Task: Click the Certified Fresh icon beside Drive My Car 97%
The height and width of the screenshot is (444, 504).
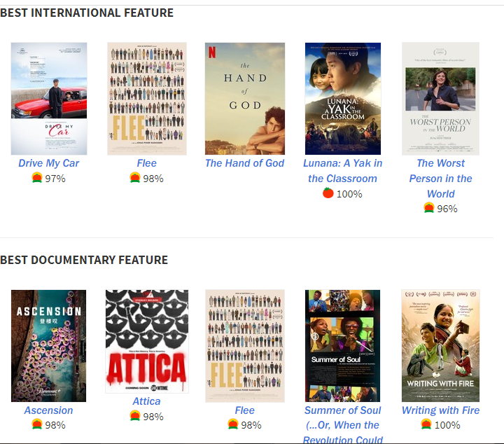Action: (x=37, y=177)
